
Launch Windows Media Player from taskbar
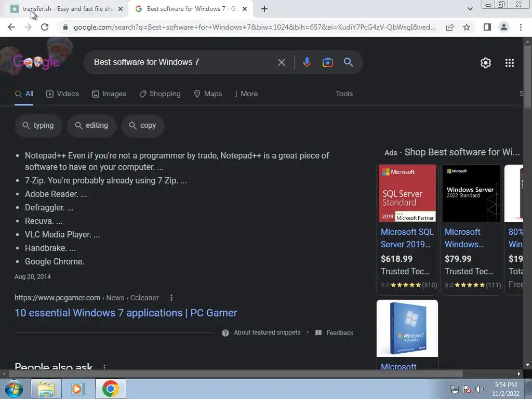tap(78, 389)
